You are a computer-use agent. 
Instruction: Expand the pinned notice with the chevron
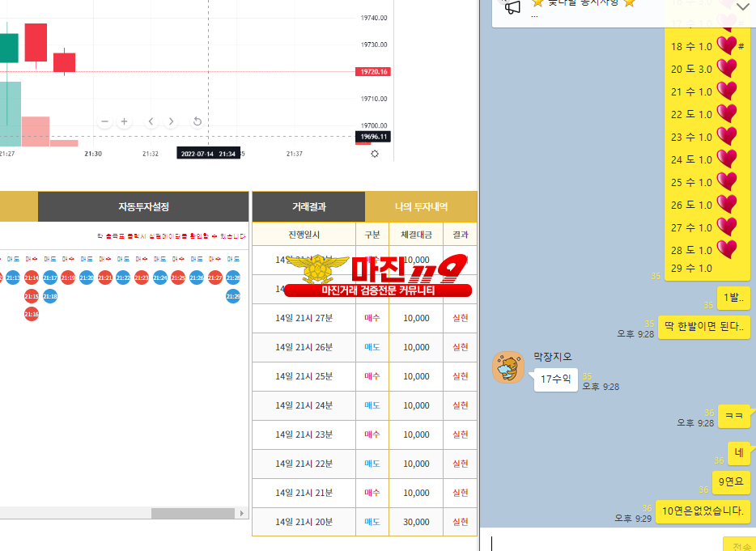pyautogui.click(x=742, y=6)
